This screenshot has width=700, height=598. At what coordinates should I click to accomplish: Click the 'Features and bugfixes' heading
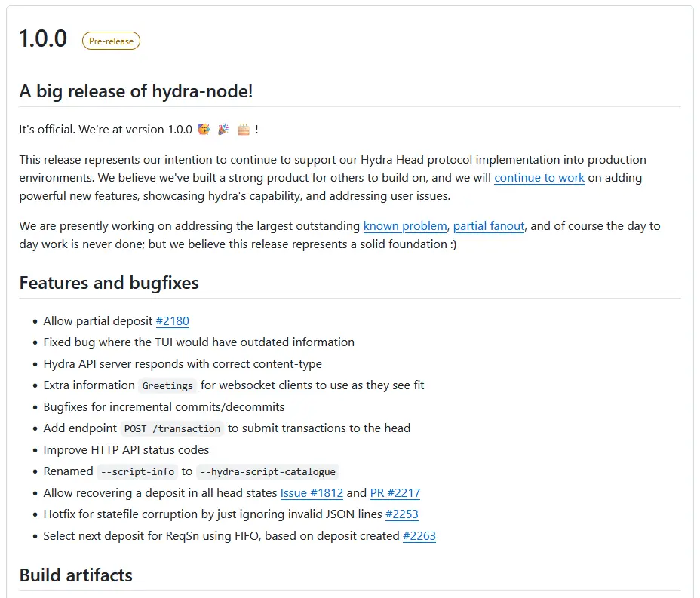click(x=109, y=283)
